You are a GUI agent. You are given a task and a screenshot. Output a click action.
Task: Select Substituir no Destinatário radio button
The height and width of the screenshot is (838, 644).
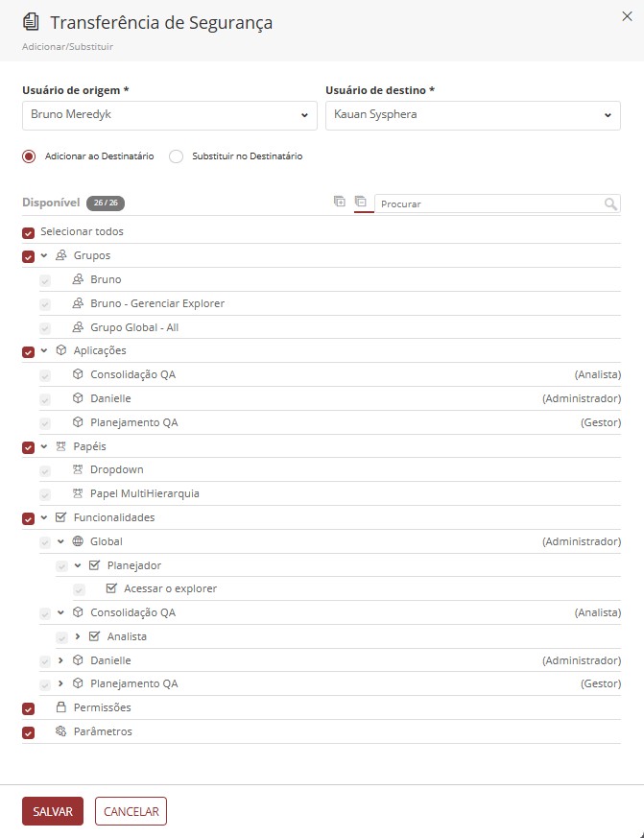176,156
